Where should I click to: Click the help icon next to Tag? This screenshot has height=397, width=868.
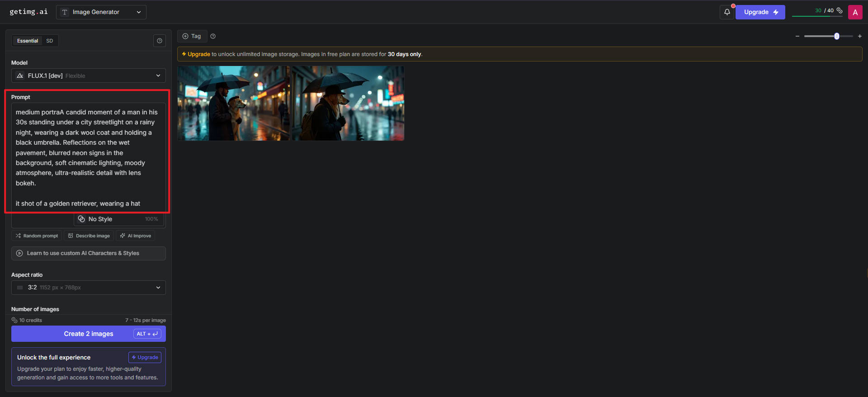(x=213, y=36)
